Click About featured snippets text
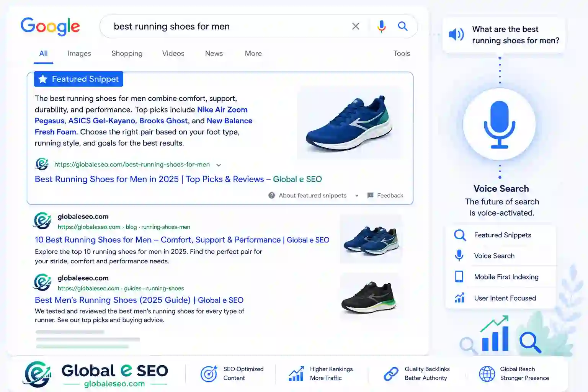Viewport: 588px width, 392px height. click(312, 195)
